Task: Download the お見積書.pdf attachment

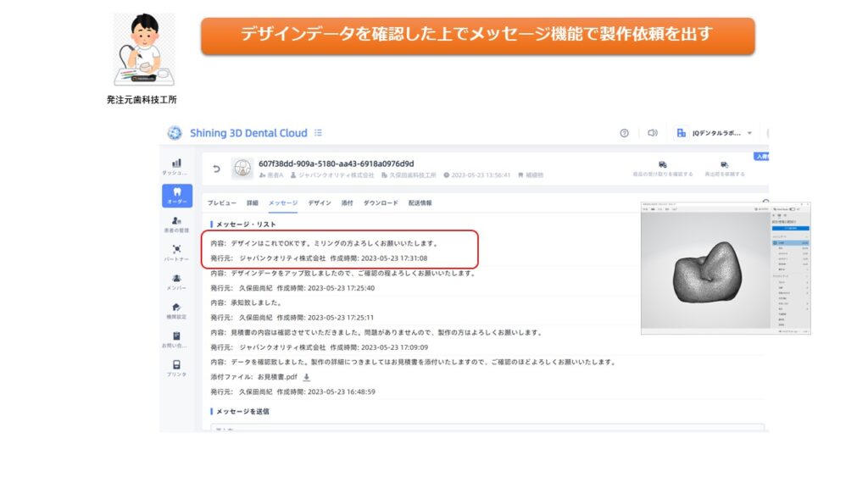Action: [x=307, y=377]
